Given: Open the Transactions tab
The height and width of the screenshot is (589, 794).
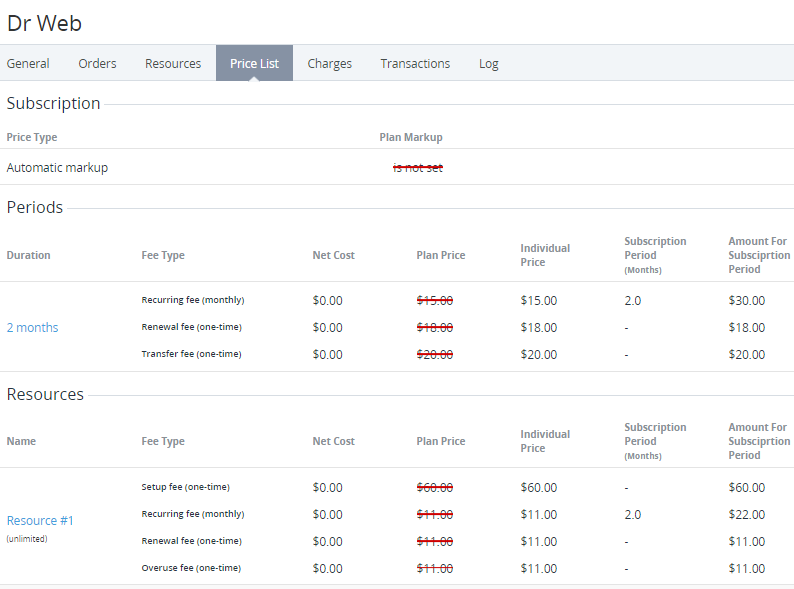Looking at the screenshot, I should (415, 63).
